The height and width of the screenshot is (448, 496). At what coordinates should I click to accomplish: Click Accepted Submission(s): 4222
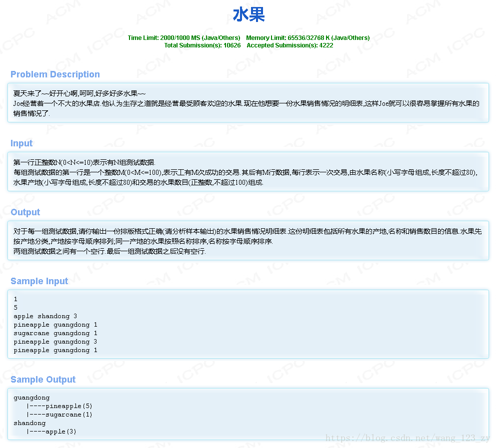coord(290,45)
